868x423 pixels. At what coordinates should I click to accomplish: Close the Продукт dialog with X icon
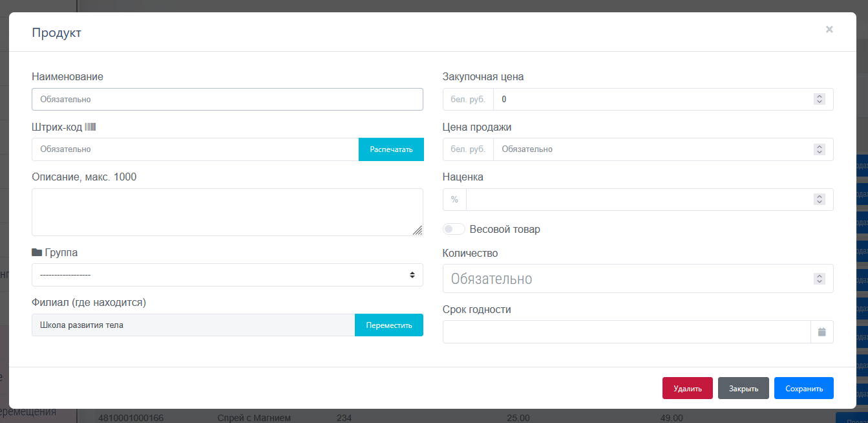click(829, 29)
